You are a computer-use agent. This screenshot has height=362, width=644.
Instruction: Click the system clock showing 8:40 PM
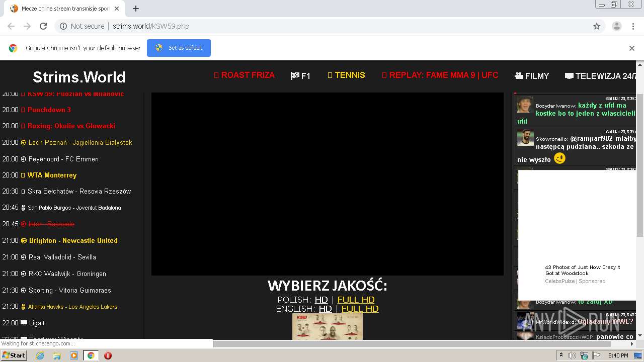point(618,355)
